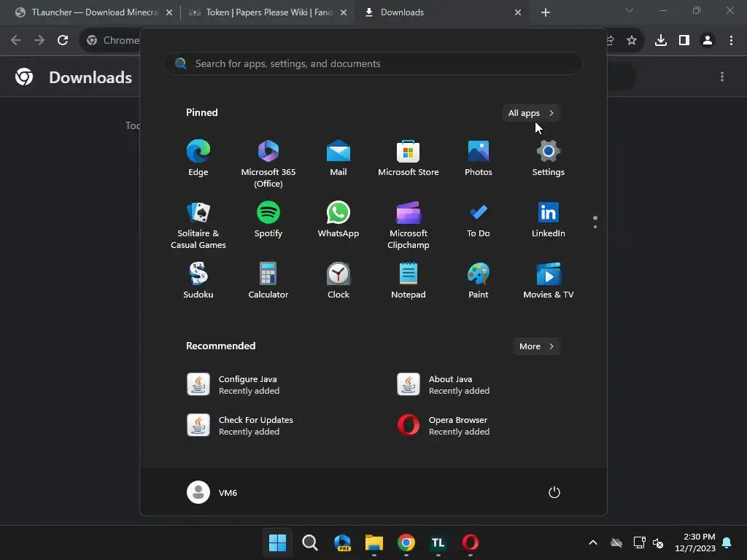Expand the All apps list
The width and height of the screenshot is (747, 560).
click(x=531, y=113)
